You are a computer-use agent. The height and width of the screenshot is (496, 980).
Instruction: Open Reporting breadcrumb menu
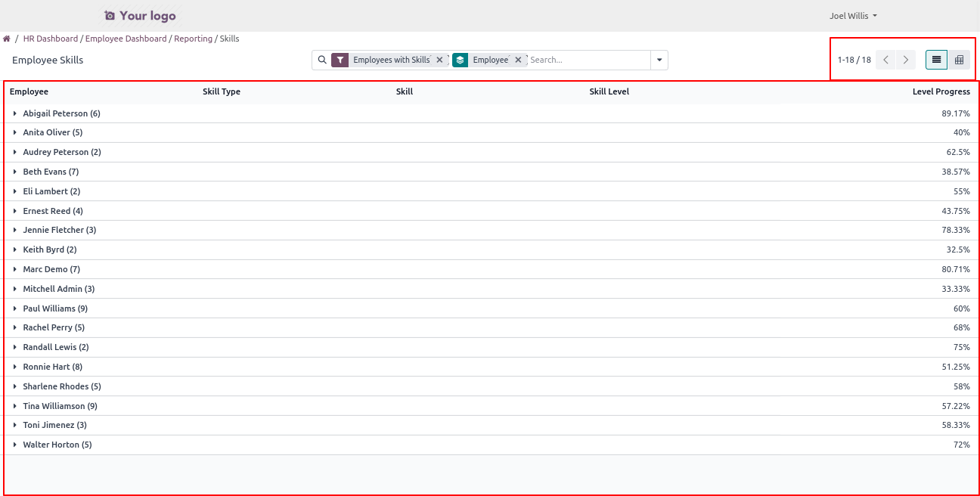pos(193,39)
